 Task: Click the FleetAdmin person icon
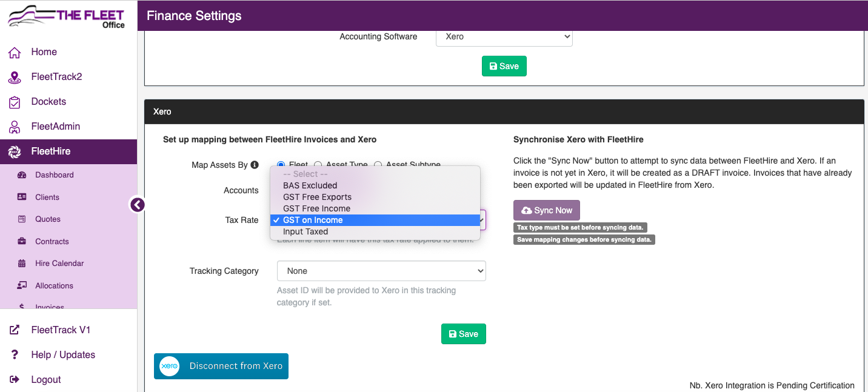pos(15,127)
